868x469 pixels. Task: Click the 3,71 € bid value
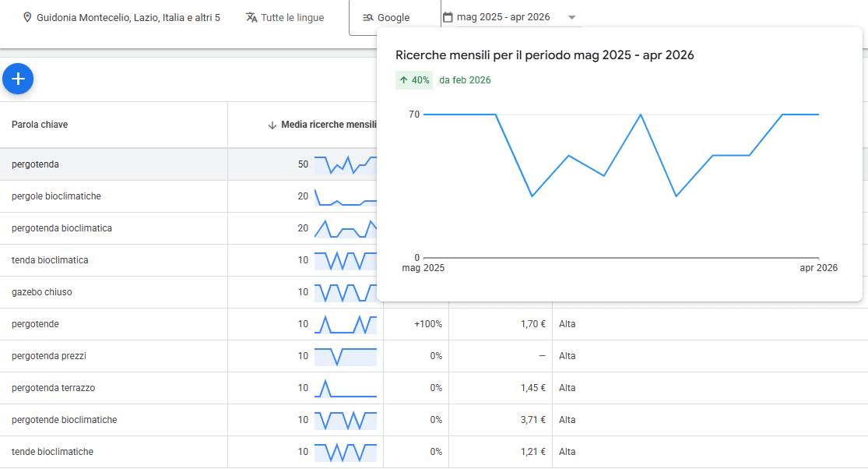pyautogui.click(x=532, y=420)
